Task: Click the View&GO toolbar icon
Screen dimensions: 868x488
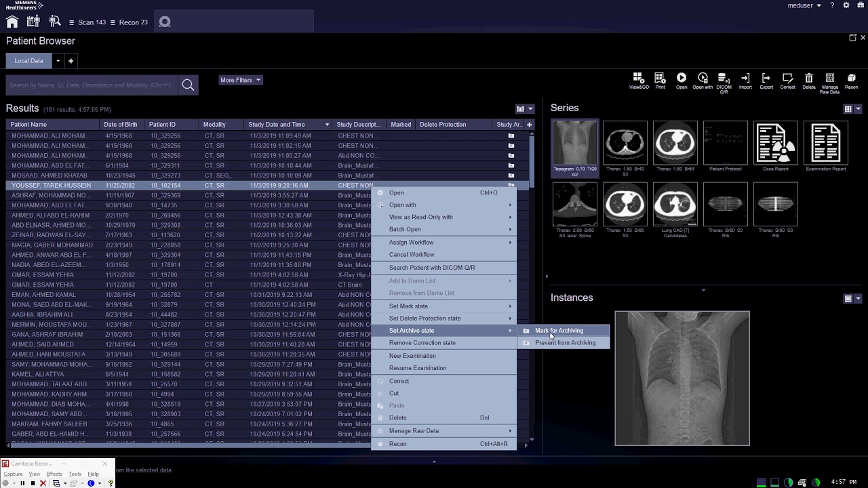Action: pos(639,81)
